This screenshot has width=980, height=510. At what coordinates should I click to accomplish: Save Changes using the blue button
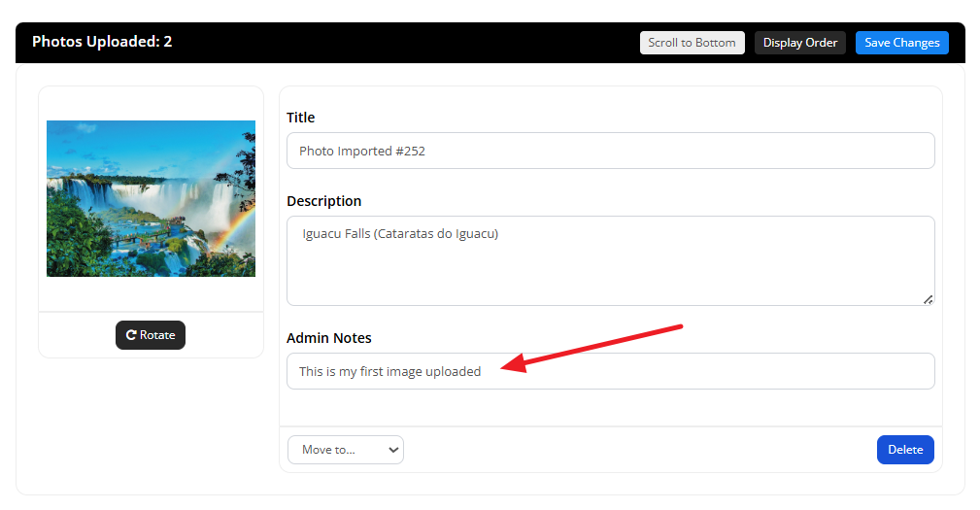pos(902,43)
